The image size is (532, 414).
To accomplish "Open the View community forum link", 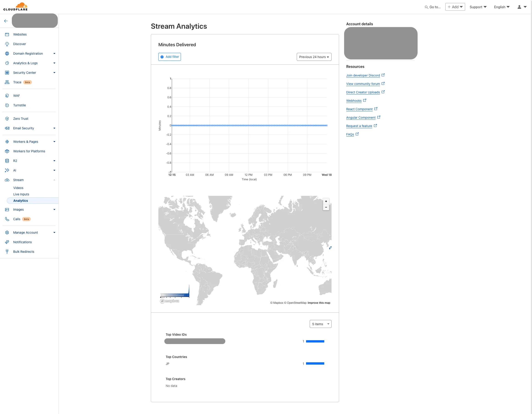I will coord(363,84).
